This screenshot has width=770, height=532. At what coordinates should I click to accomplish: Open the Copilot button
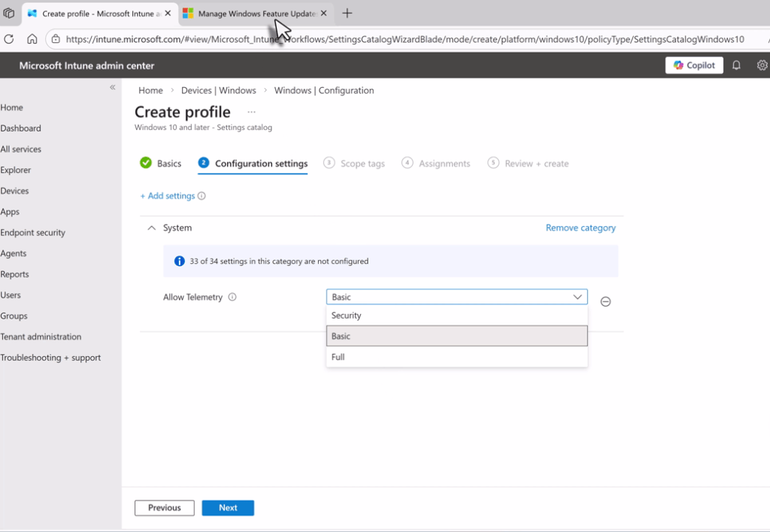pos(694,65)
